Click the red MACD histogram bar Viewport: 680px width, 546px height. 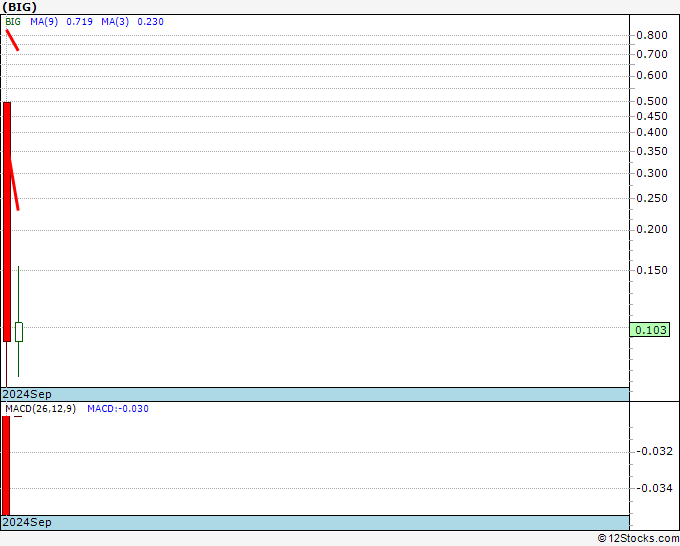coord(6,466)
